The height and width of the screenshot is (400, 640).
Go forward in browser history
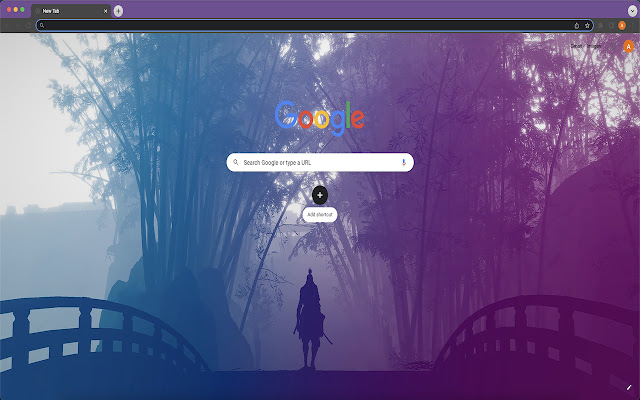tap(18, 25)
